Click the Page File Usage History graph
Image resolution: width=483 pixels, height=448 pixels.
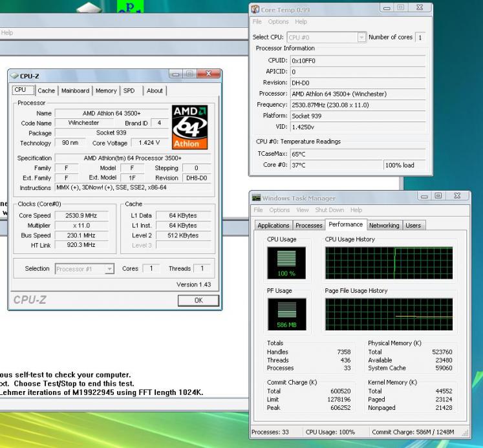389,314
